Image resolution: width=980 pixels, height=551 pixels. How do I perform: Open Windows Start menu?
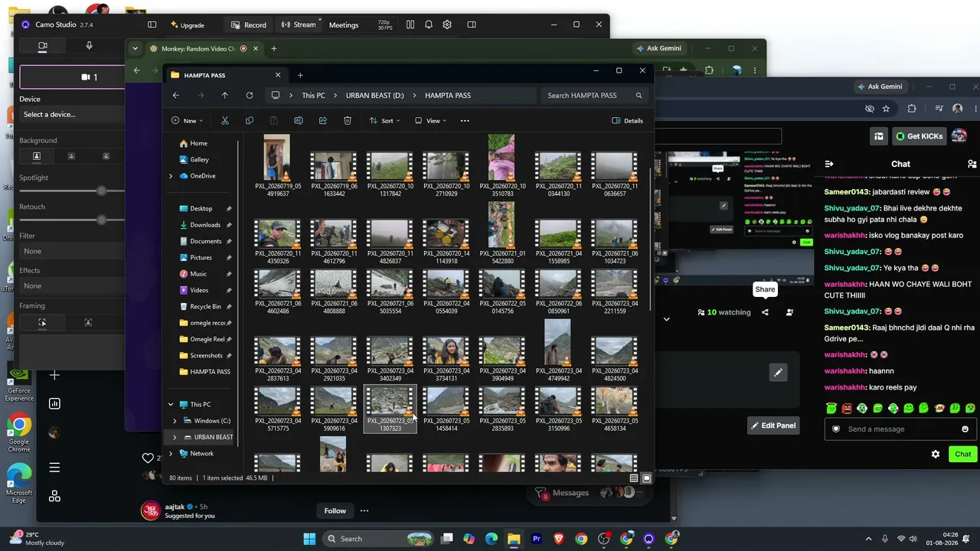click(x=309, y=539)
